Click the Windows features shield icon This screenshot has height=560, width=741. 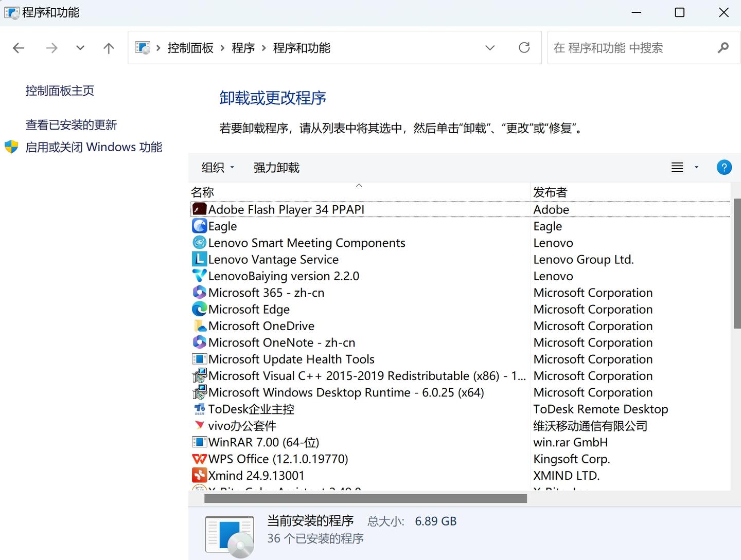pos(11,147)
